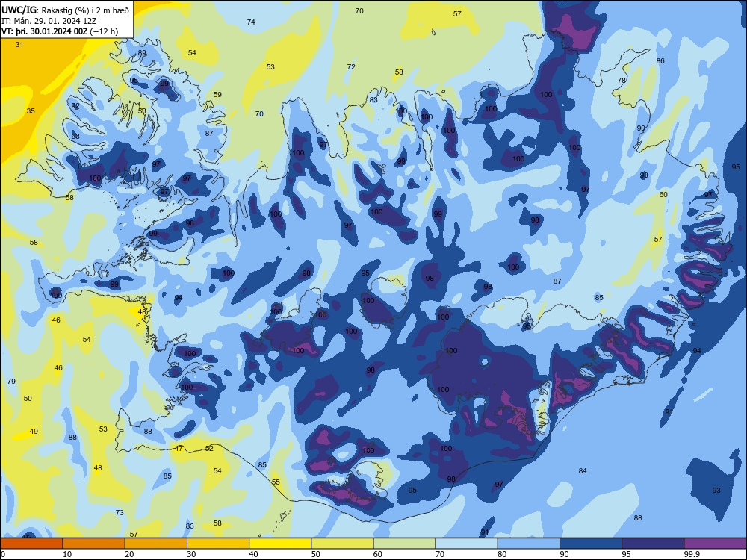The image size is (747, 560).
Task: Click the humidity value 89 on the map
Action: pos(142,53)
